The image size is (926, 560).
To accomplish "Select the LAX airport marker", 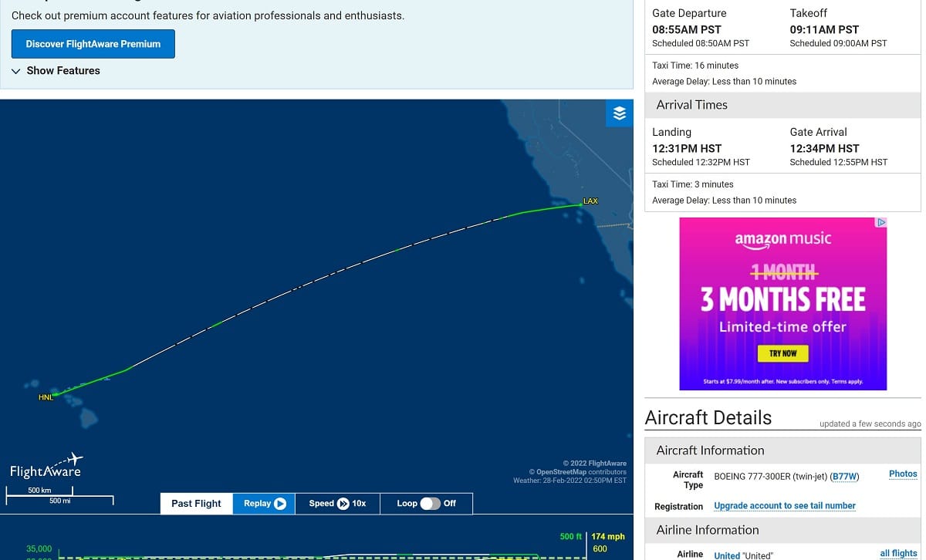I will [x=590, y=201].
